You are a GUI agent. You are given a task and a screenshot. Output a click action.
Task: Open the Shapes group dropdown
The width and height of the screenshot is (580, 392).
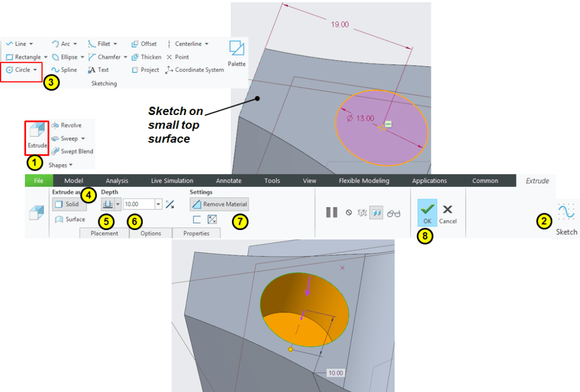click(x=61, y=165)
